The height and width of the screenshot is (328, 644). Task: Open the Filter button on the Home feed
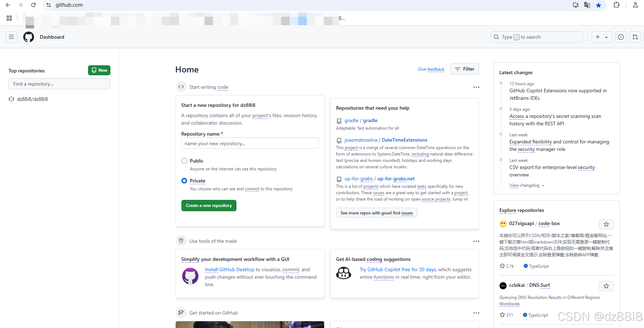coord(465,69)
